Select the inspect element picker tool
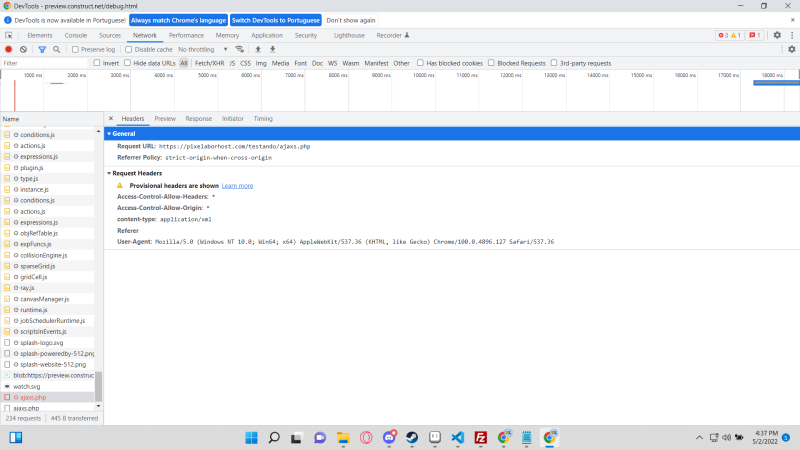 [x=8, y=35]
